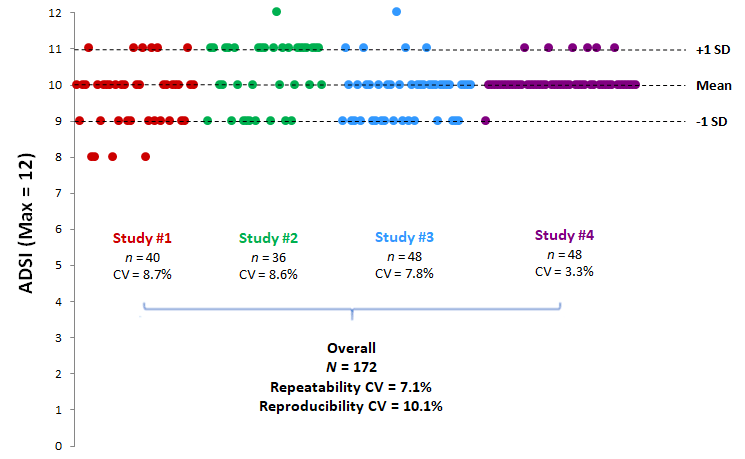Screen dimensions: 745x459
Task: Select the N = 172 text
Action: [351, 368]
